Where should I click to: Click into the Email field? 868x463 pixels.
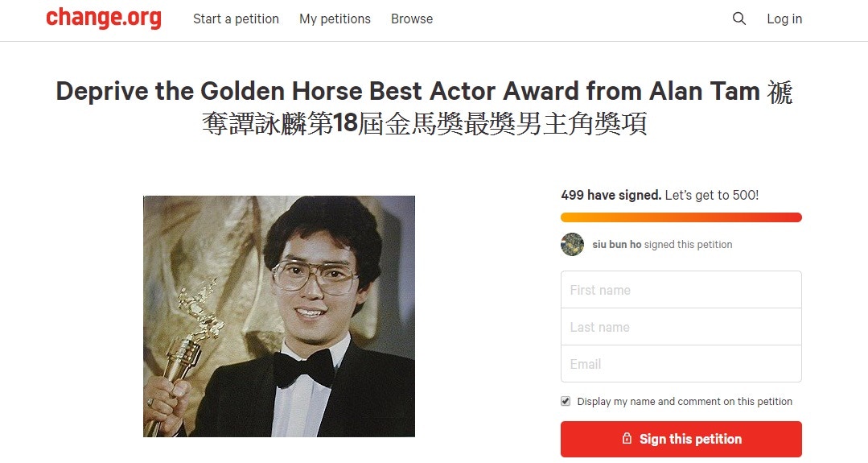point(681,364)
